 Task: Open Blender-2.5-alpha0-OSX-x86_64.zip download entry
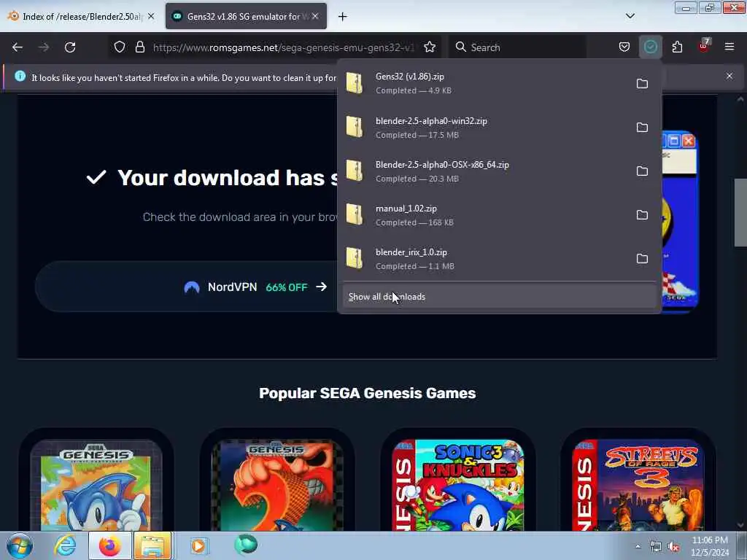486,171
